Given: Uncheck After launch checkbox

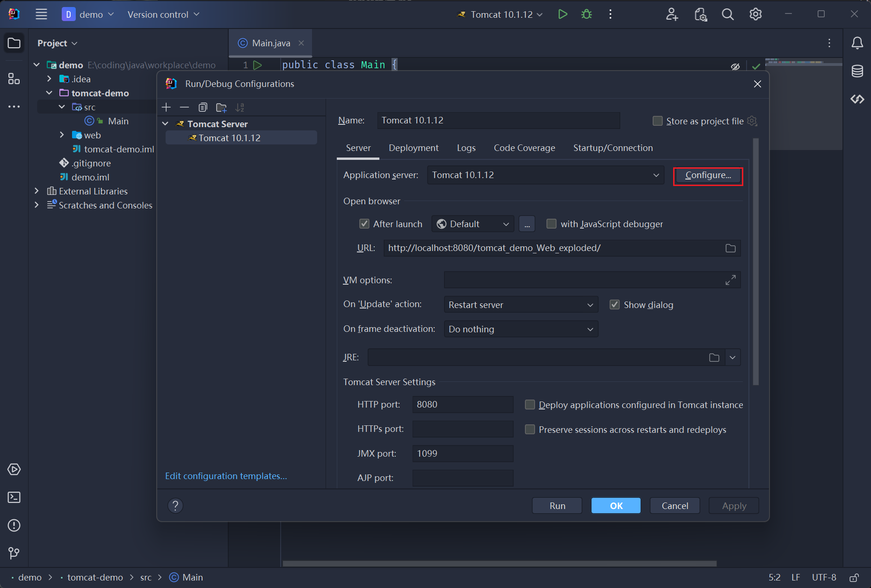Looking at the screenshot, I should tap(364, 224).
